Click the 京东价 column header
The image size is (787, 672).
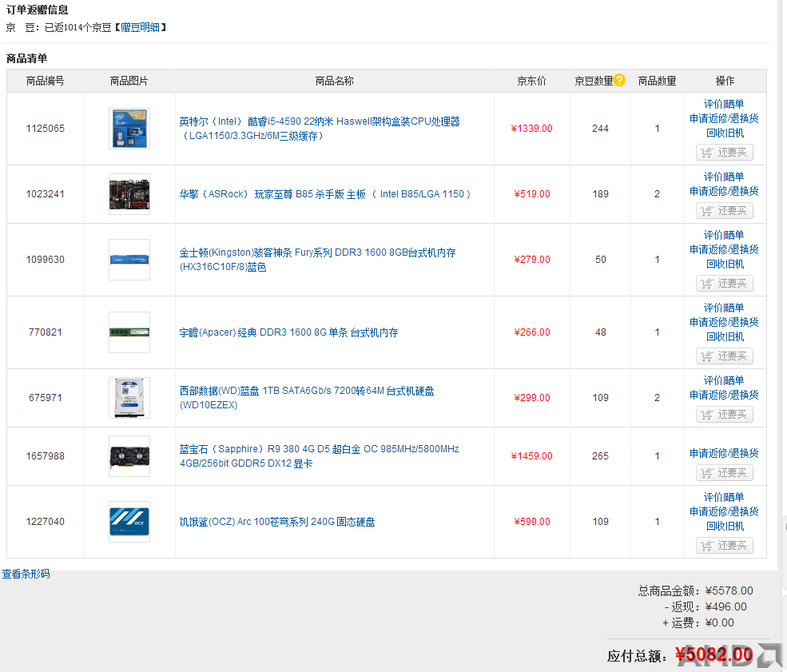[531, 81]
